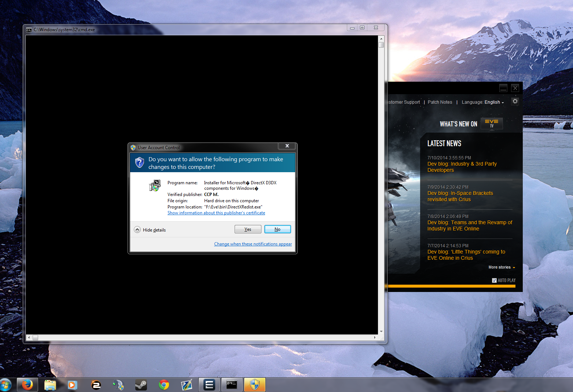Click the DirectX installer program icon

click(x=155, y=185)
